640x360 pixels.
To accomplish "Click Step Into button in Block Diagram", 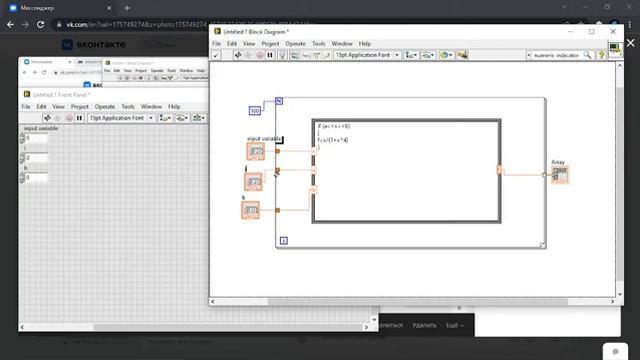I will [x=306, y=55].
